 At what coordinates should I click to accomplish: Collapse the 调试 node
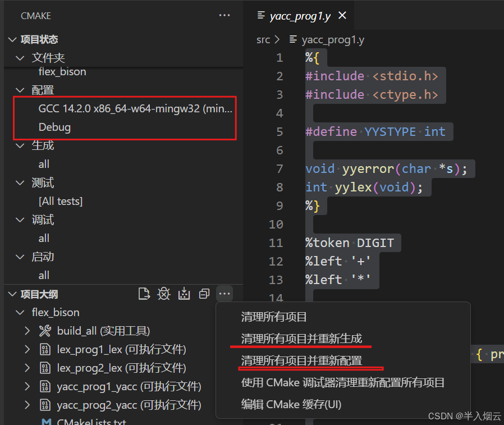20,220
